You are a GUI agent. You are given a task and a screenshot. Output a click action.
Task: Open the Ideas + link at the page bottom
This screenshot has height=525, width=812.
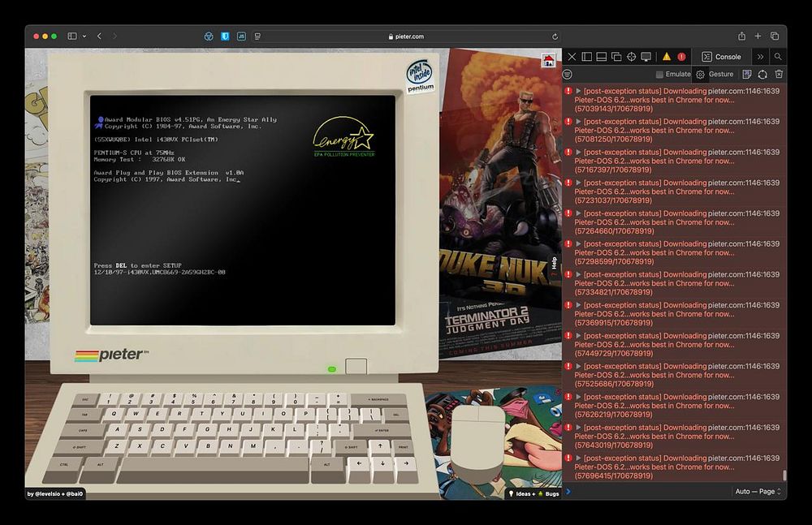[522, 493]
